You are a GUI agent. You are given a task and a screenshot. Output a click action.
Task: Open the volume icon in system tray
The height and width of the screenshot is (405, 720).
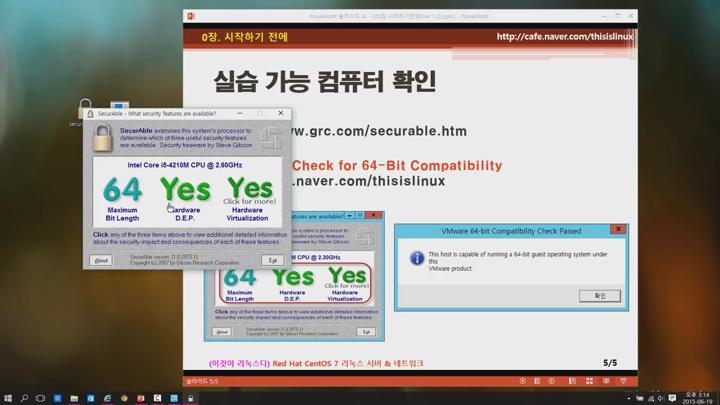[x=661, y=399]
